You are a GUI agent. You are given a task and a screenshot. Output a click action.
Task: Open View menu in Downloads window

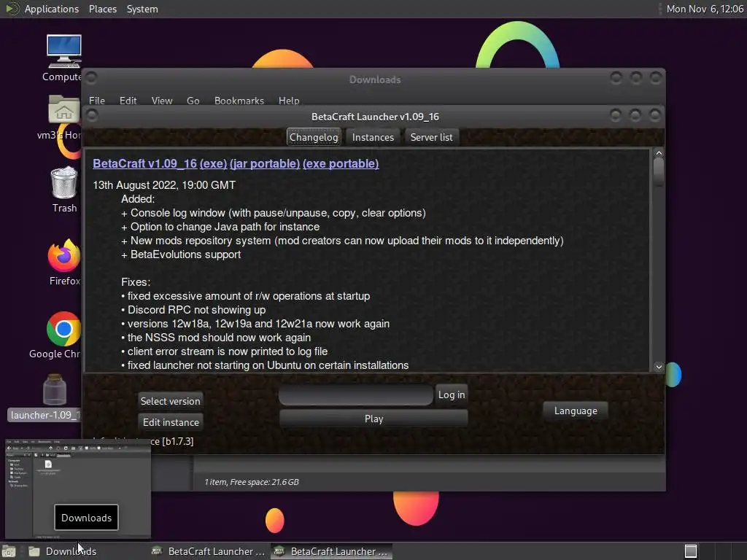[162, 101]
